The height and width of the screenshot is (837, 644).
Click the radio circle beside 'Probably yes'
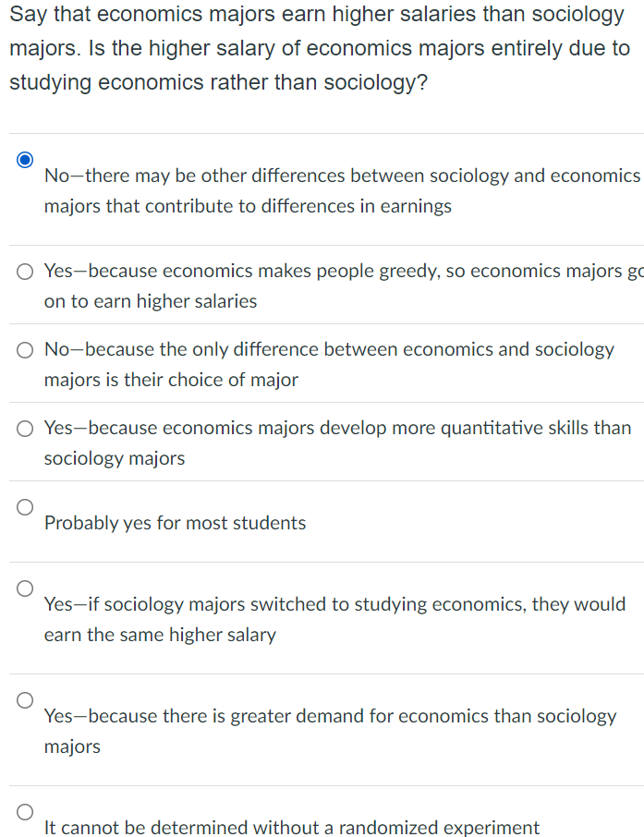click(24, 506)
